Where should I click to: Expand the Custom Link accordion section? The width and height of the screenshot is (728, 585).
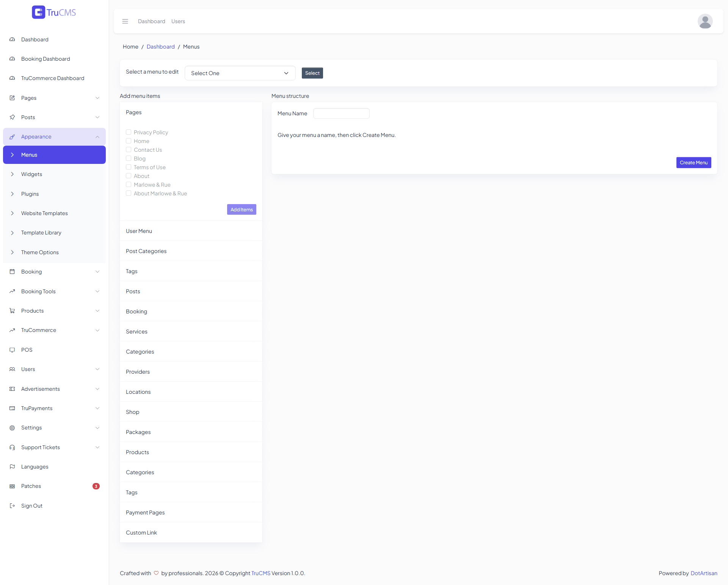[x=191, y=533]
